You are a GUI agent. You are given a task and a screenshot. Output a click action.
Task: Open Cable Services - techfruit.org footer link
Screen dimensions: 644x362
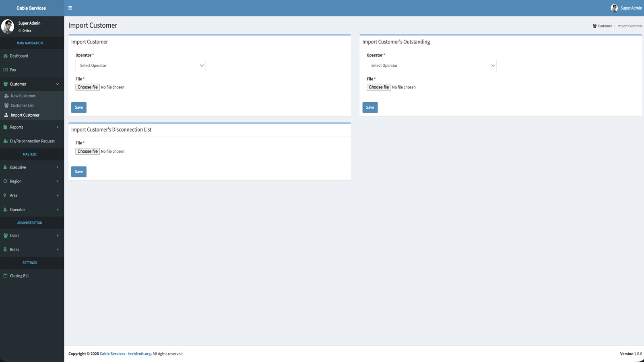click(x=125, y=354)
